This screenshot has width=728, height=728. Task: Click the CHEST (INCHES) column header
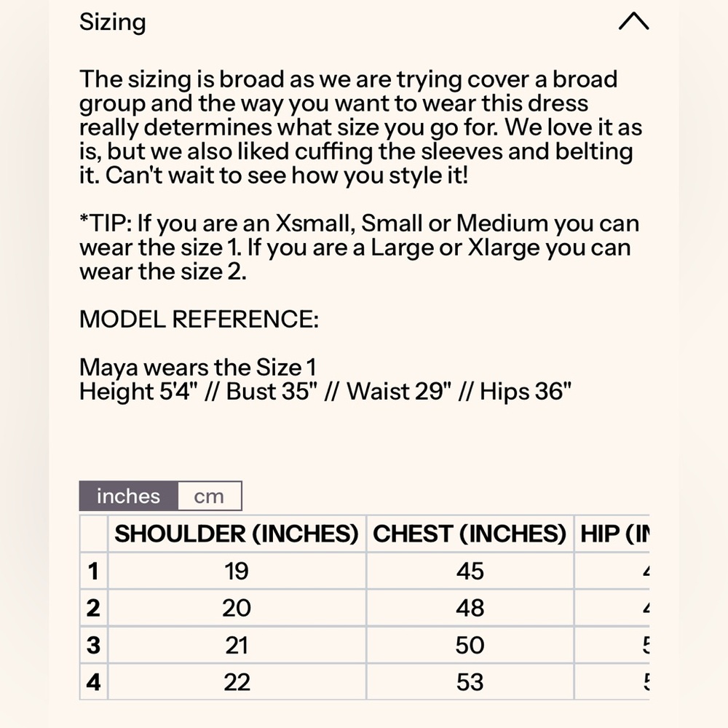[x=470, y=534]
